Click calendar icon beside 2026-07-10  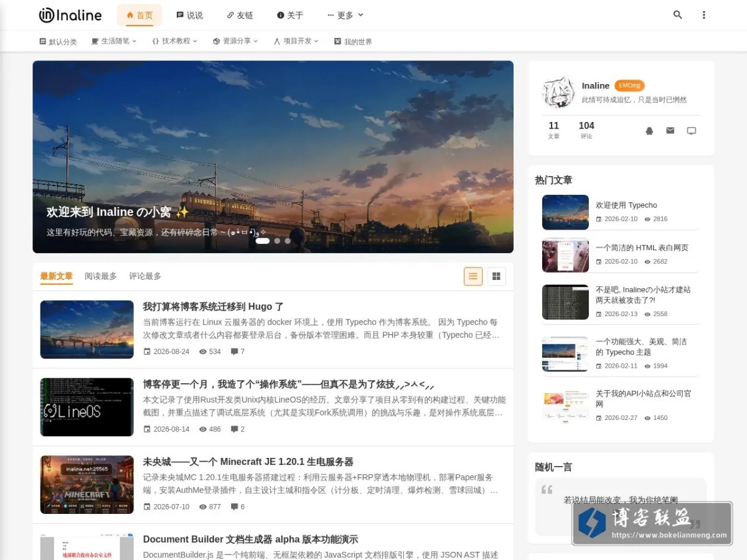(x=147, y=506)
